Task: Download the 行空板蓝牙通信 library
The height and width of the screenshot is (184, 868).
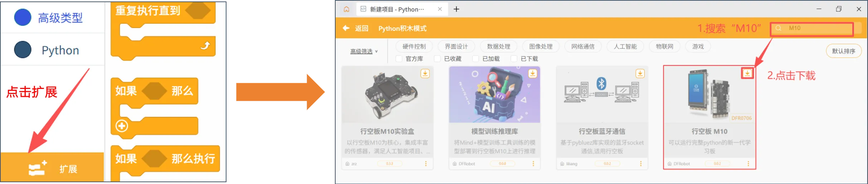Action: pyautogui.click(x=640, y=74)
